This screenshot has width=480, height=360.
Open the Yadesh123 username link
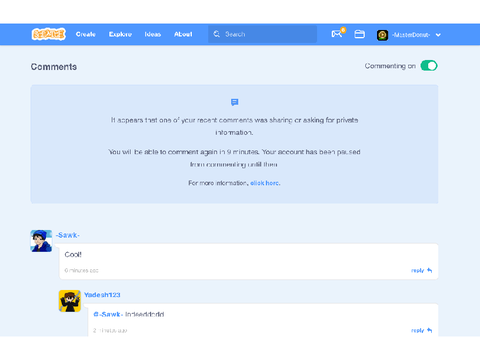[x=102, y=295]
